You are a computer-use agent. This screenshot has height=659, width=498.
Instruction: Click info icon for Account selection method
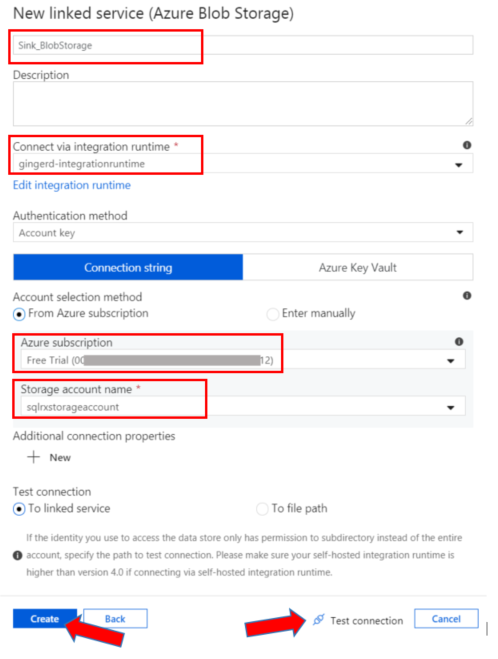click(x=467, y=295)
